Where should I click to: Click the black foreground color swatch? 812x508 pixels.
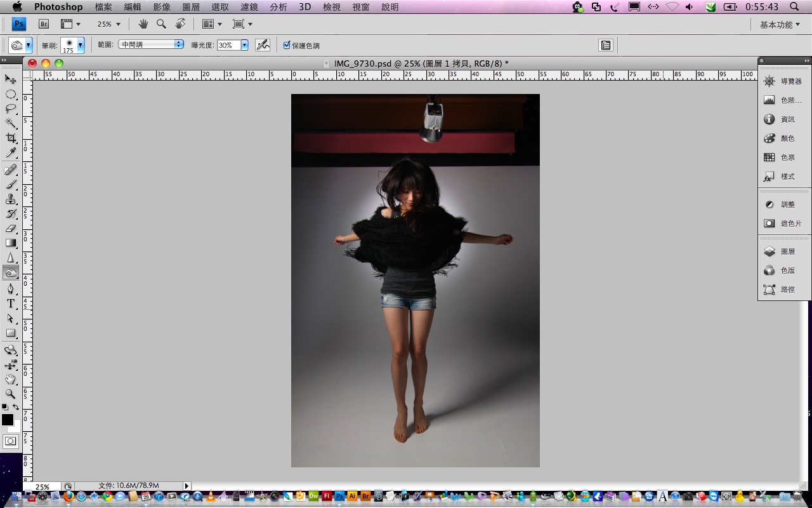(x=7, y=419)
